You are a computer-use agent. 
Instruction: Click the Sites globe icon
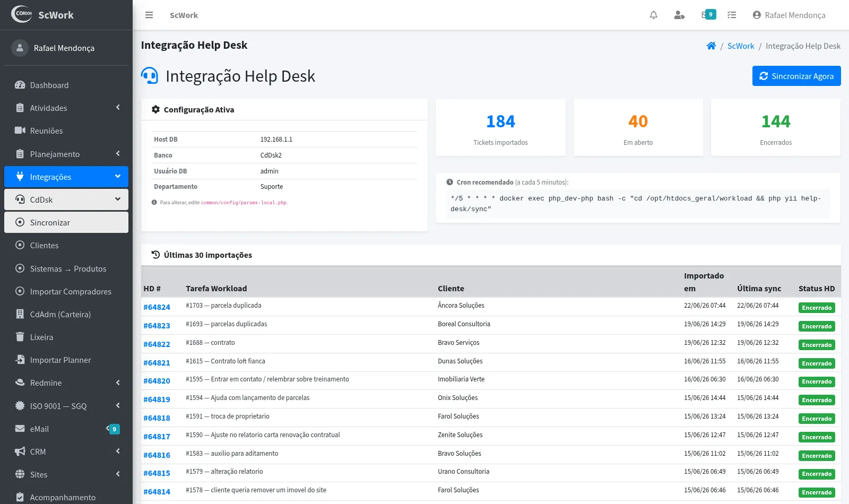coord(20,474)
